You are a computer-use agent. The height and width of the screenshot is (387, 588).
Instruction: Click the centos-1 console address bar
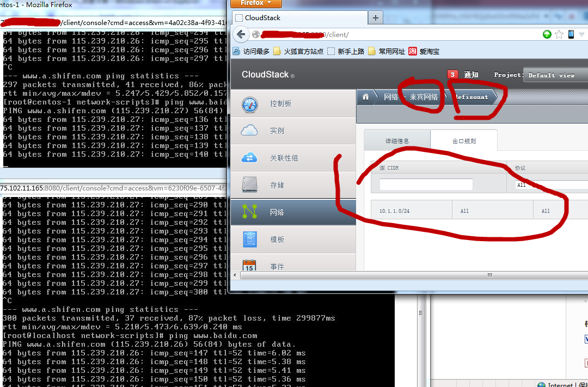(113, 22)
